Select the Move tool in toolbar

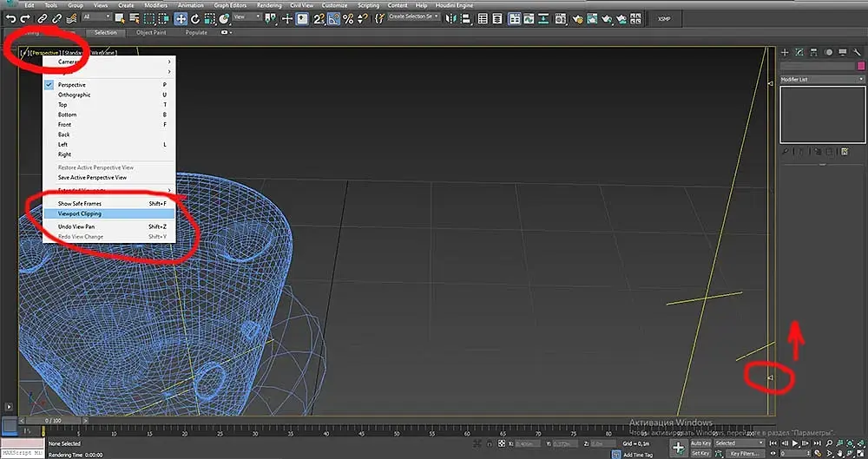click(x=181, y=17)
